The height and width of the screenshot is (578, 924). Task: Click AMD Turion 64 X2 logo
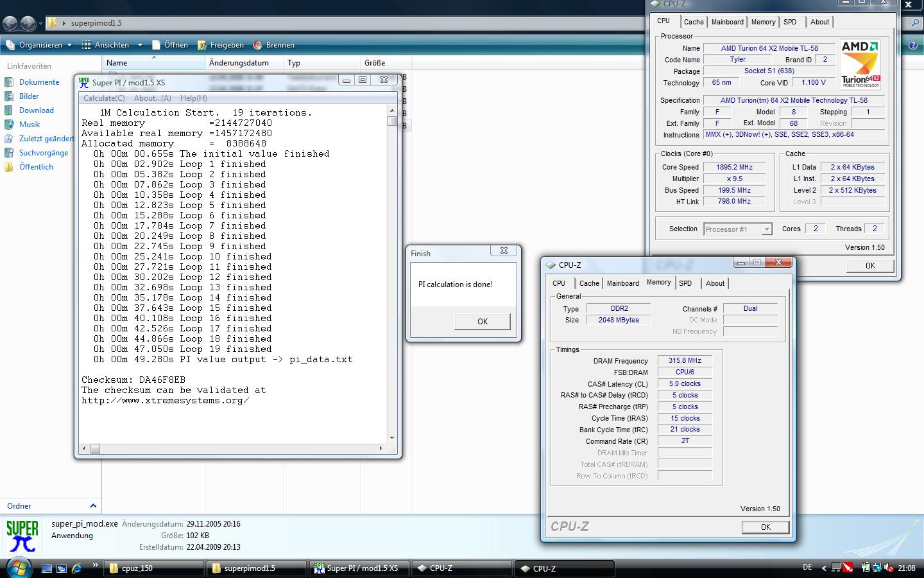click(860, 64)
